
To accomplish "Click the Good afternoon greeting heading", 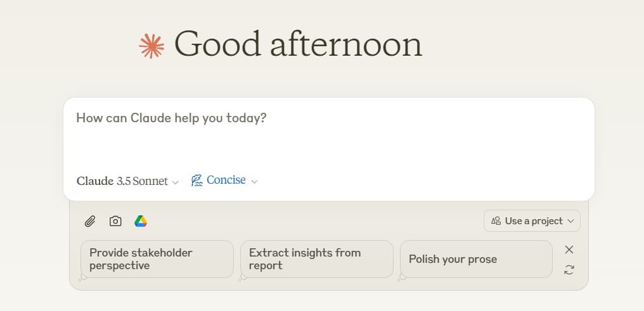I will click(x=298, y=44).
